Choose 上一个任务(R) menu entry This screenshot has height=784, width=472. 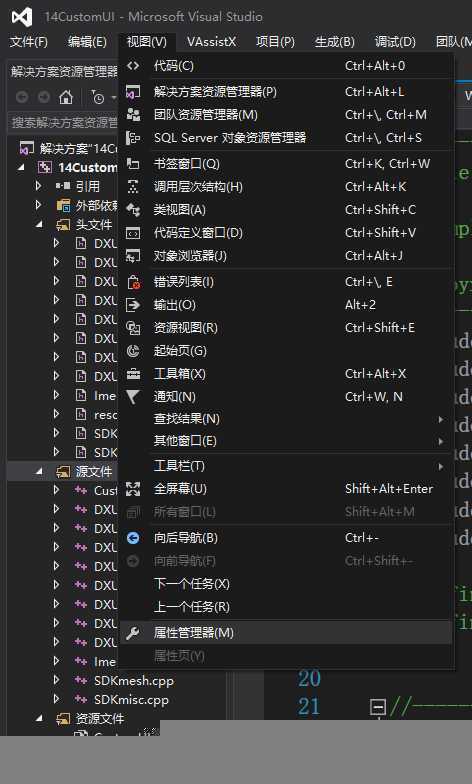tap(286, 606)
